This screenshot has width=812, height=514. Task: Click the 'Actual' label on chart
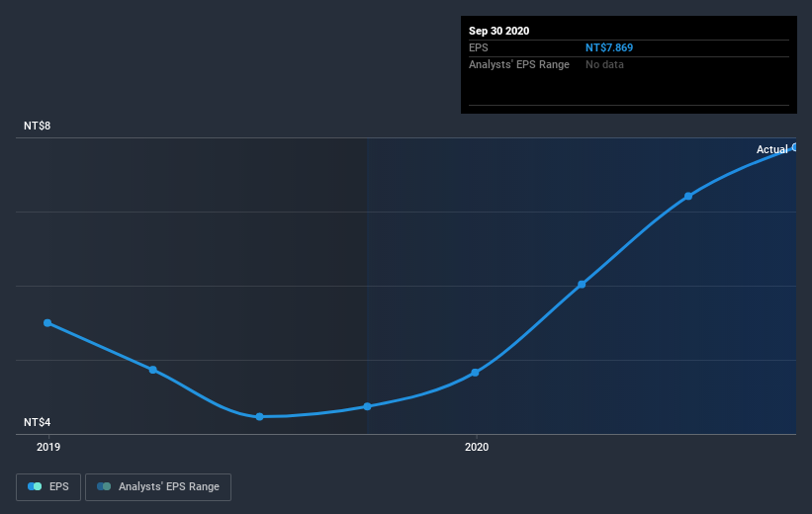[771, 149]
